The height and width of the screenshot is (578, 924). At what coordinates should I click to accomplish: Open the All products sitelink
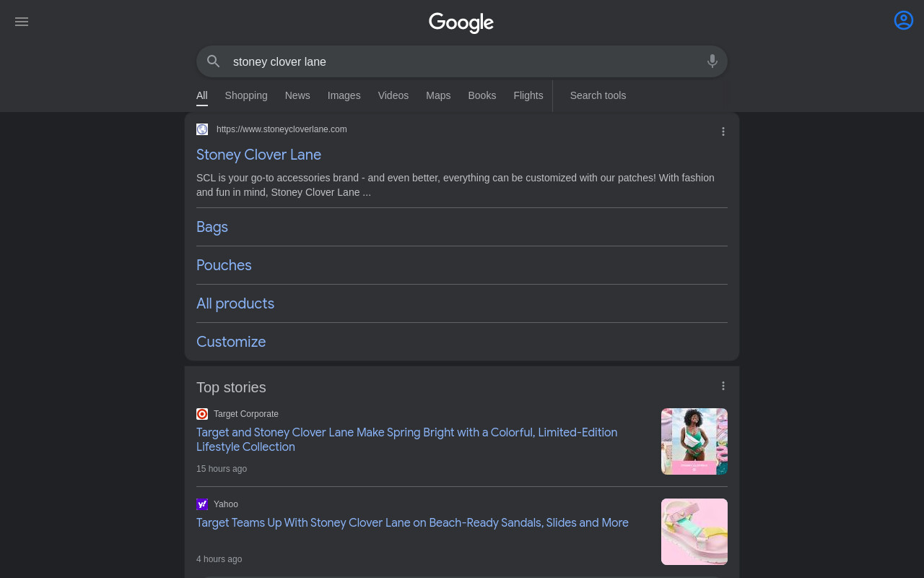[x=235, y=303]
